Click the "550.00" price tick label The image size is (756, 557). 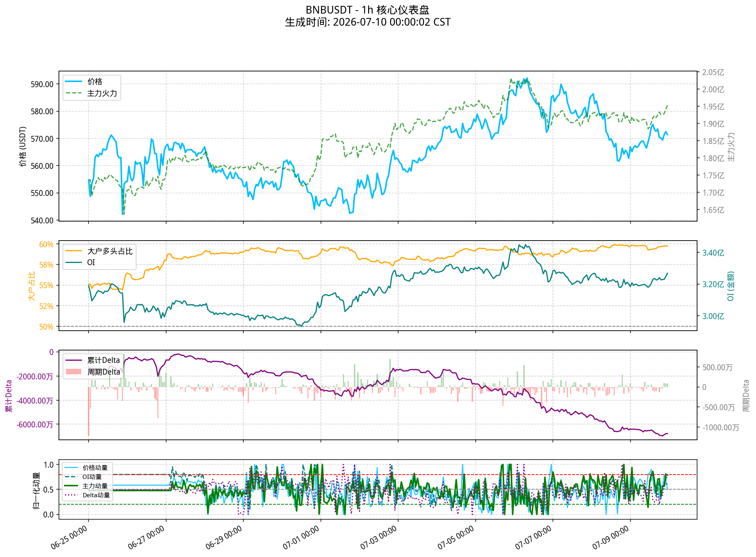pos(42,193)
